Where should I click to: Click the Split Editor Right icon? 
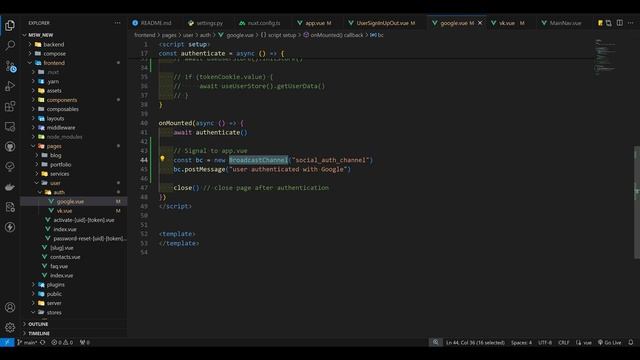click(x=620, y=23)
